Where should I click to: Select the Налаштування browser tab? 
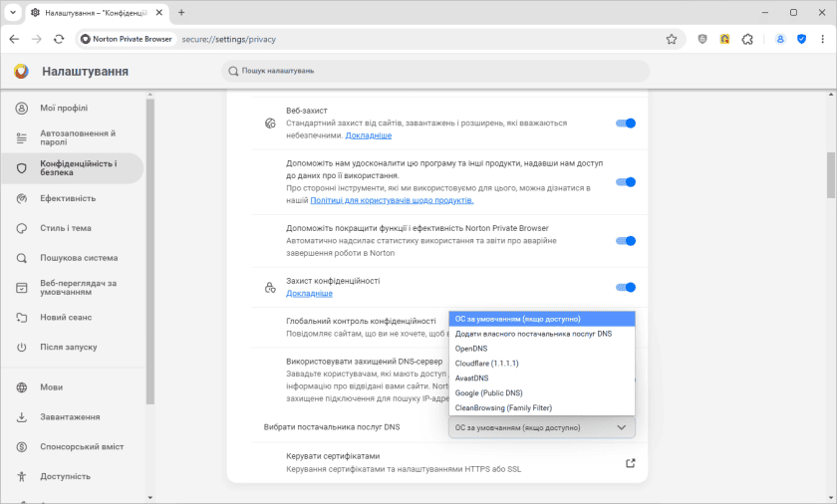point(96,12)
